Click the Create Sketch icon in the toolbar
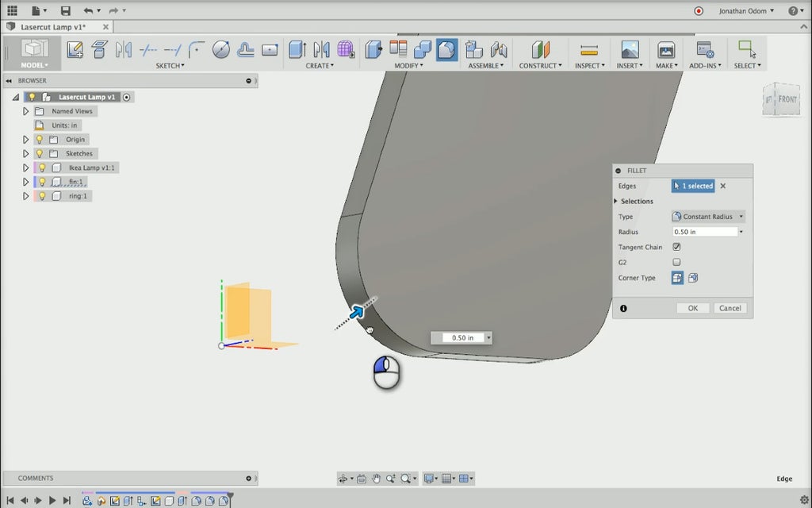 point(75,50)
